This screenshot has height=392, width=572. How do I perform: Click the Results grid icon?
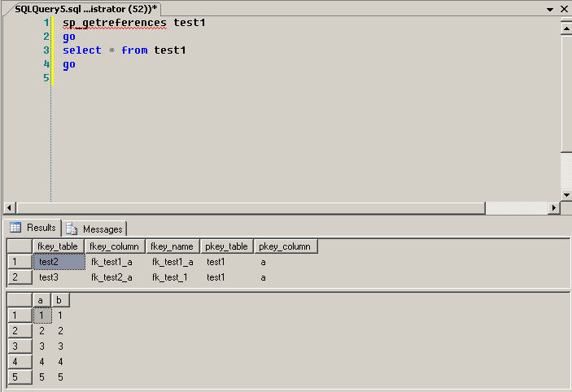pos(15,228)
